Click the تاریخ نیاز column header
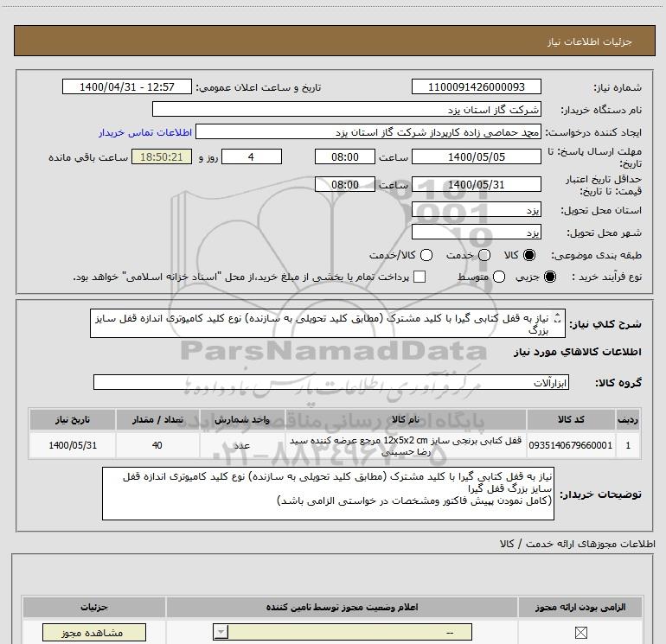 coord(72,419)
